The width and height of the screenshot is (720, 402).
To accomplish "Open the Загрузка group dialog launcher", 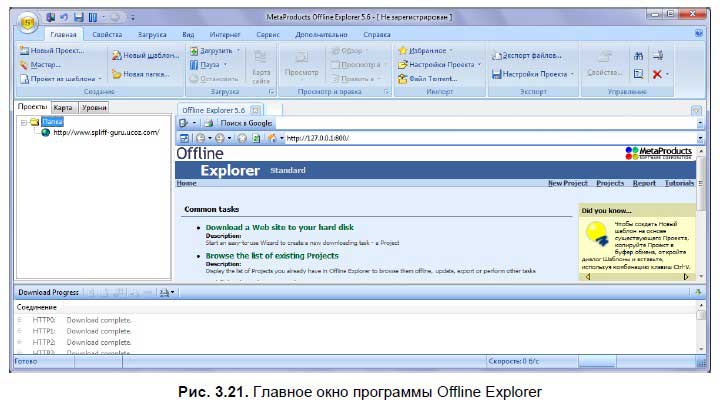I will [271, 92].
